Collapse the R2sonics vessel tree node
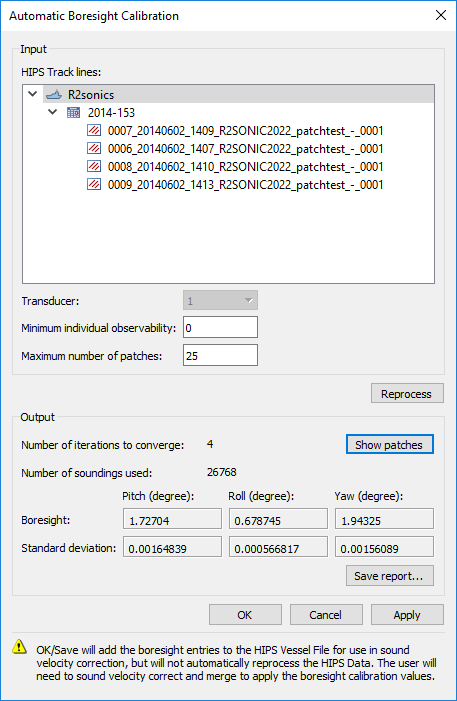457x701 pixels. pos(33,94)
